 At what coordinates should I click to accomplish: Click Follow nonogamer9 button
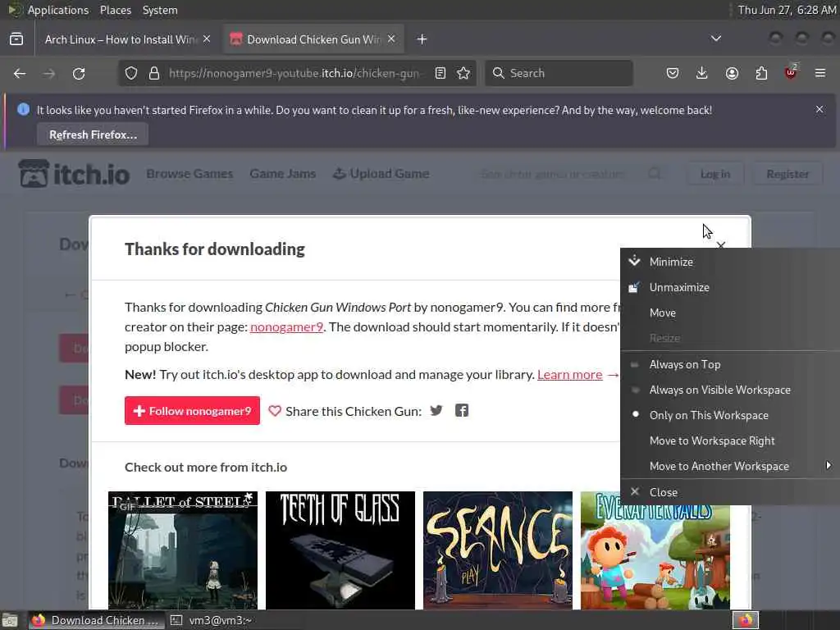point(192,410)
